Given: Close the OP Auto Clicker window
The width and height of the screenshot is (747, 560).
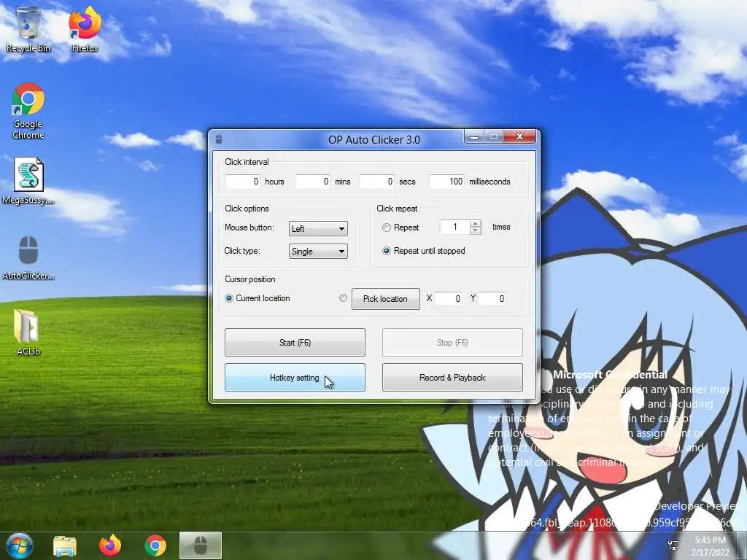Looking at the screenshot, I should 519,137.
